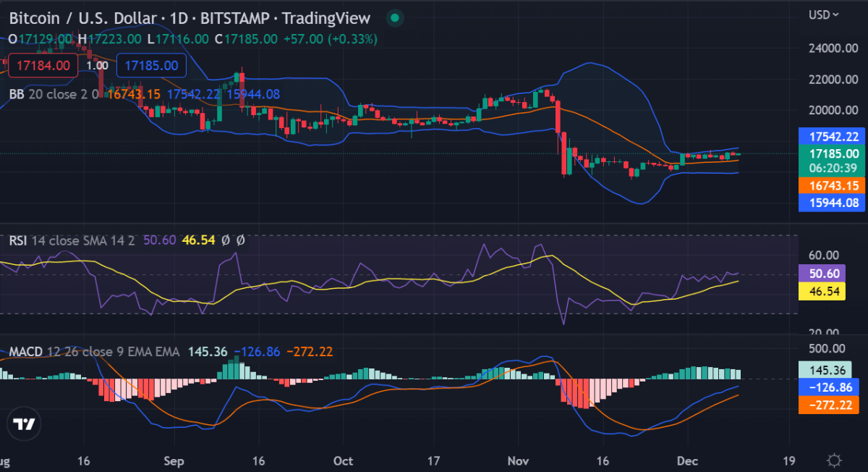Viewport: 868px width, 472px height.
Task: Click the spread value 1.00
Action: tap(97, 66)
